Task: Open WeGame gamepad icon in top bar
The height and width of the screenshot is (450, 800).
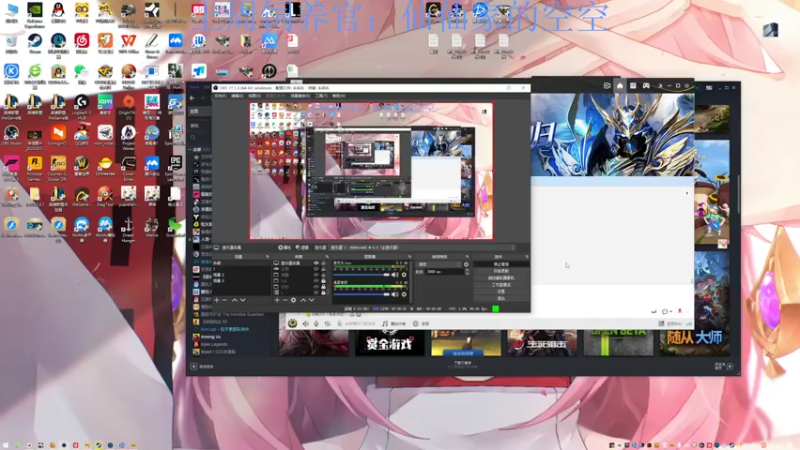Action: pyautogui.click(x=646, y=86)
